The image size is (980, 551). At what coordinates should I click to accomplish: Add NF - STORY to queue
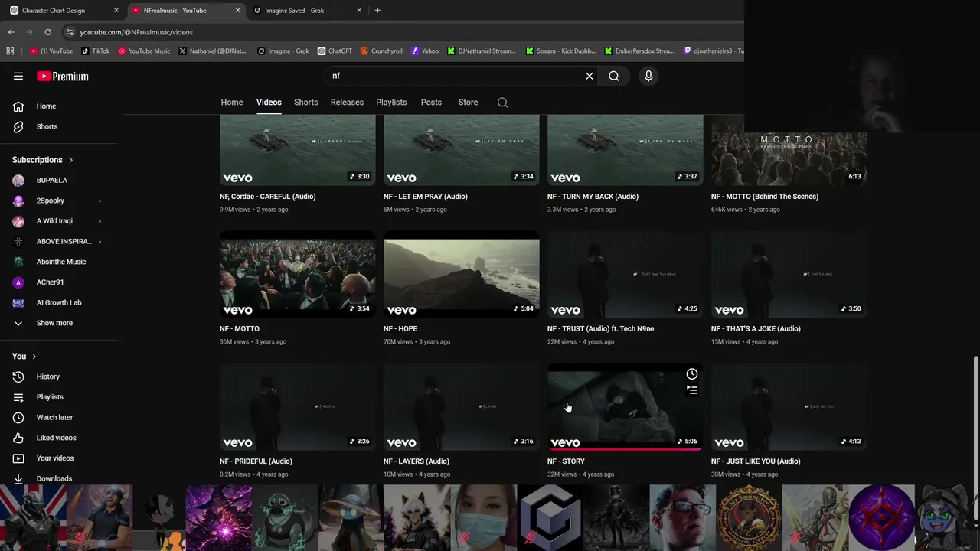click(x=692, y=390)
